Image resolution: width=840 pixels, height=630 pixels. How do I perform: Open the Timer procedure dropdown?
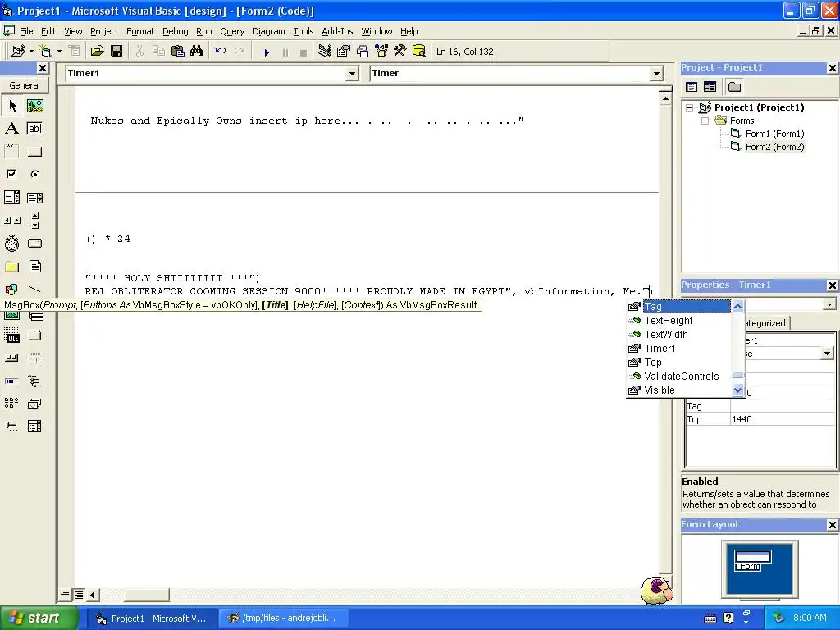[x=657, y=73]
